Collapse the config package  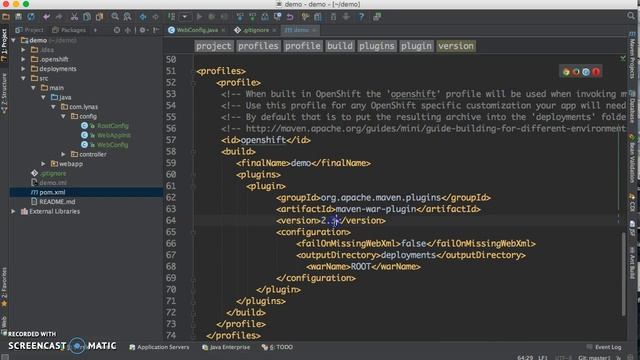(63, 116)
